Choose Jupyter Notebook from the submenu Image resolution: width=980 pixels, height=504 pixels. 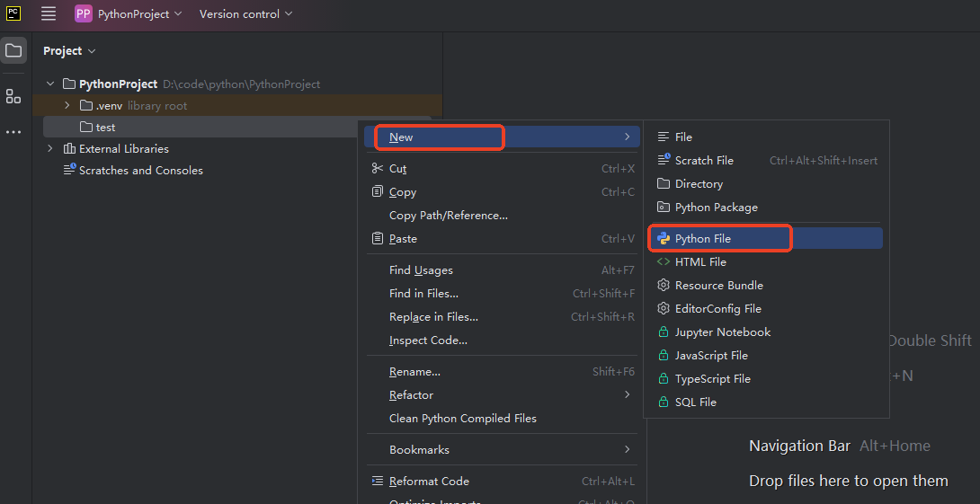coord(723,332)
